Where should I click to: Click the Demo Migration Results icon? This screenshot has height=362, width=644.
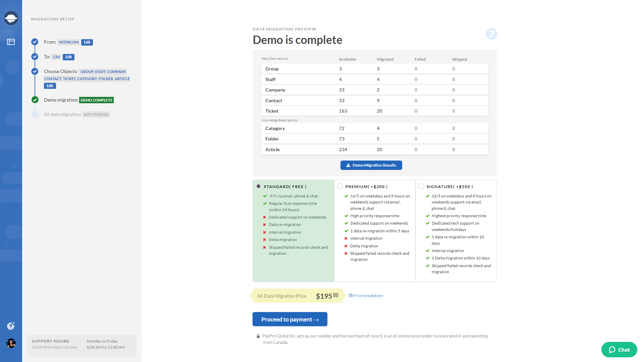pos(347,165)
